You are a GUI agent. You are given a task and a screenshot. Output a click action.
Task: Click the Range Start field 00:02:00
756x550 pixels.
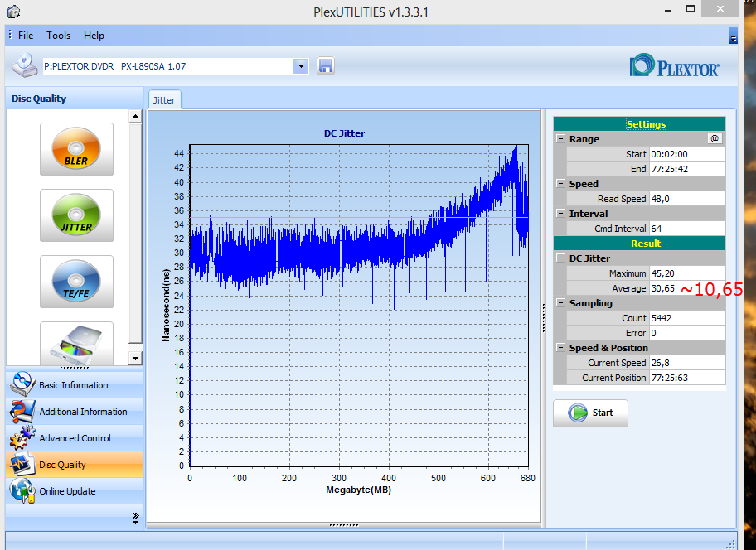[x=687, y=154]
